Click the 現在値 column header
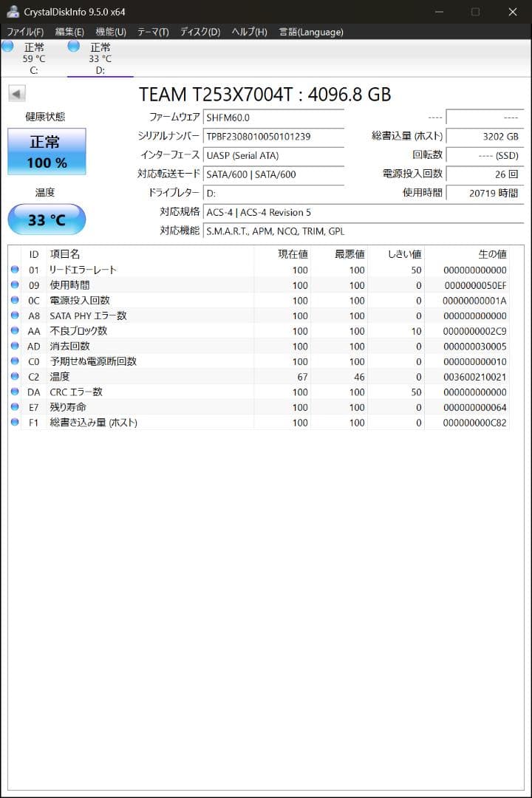 point(282,254)
